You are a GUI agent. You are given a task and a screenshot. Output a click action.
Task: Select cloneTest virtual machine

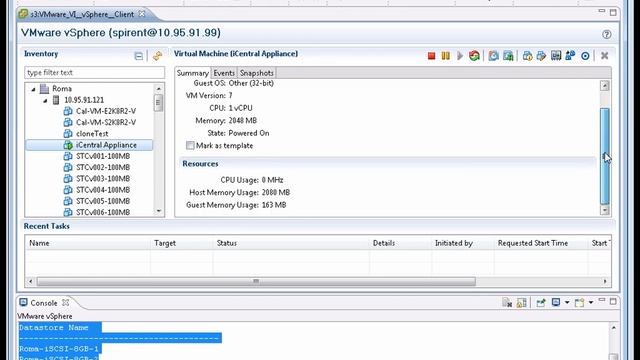coord(92,134)
